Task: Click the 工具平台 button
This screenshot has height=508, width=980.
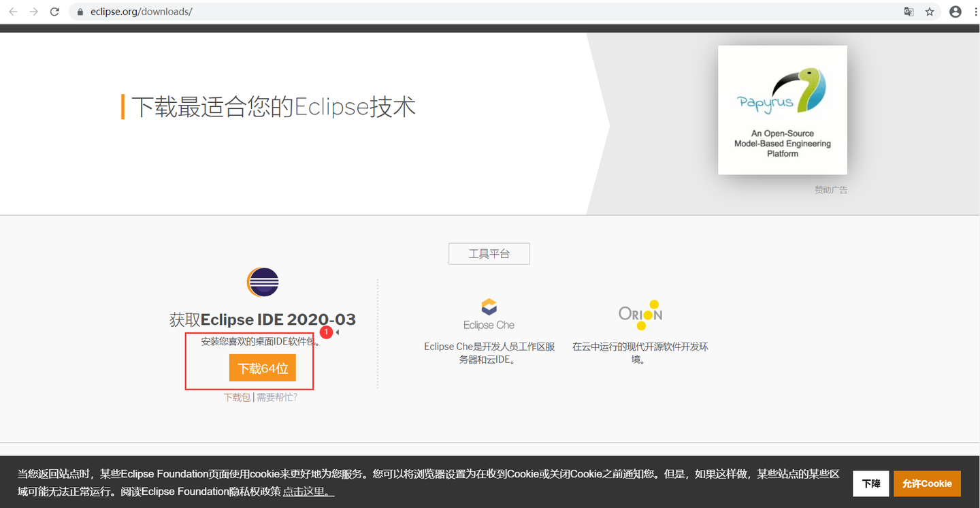Action: 489,253
